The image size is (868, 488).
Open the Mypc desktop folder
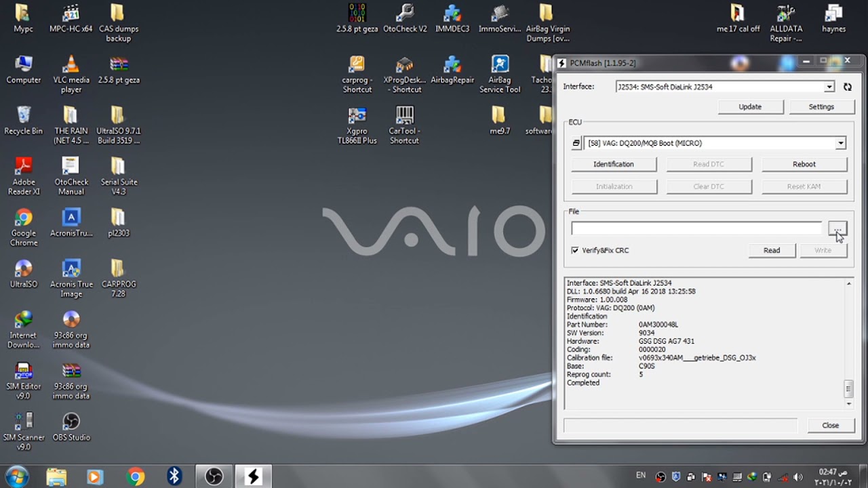pos(23,18)
